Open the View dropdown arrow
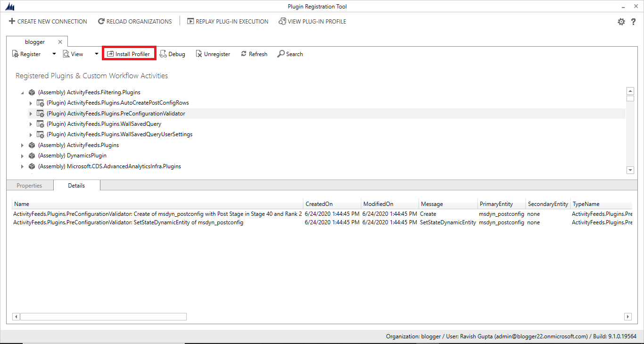This screenshot has height=344, width=644. (97, 54)
